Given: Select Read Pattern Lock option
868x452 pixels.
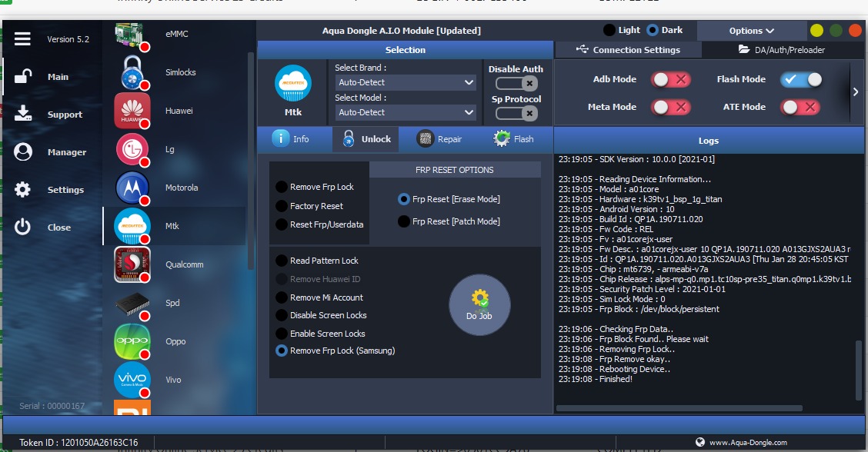Looking at the screenshot, I should point(281,261).
